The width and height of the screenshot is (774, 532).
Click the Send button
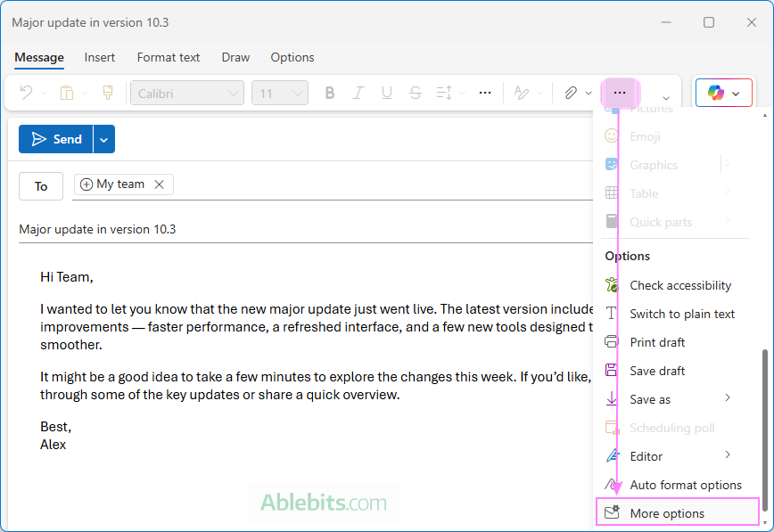[x=58, y=139]
